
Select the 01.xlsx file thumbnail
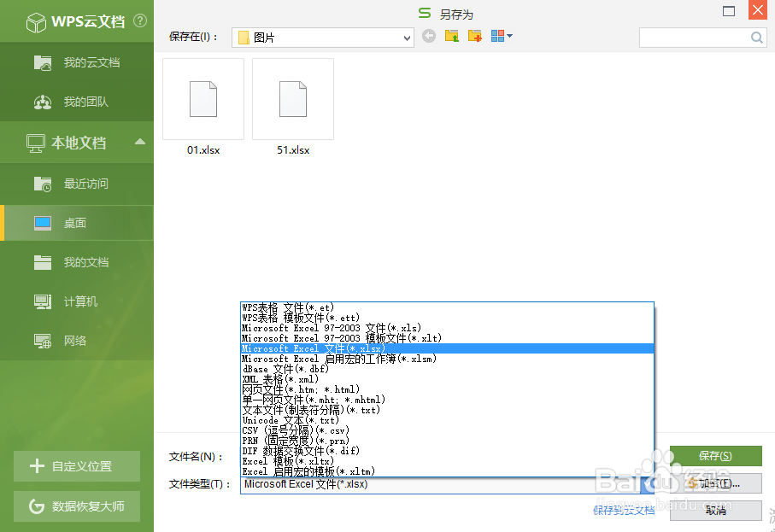(x=203, y=99)
